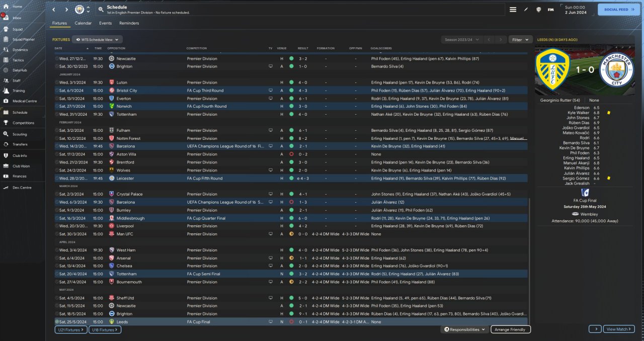644x341 pixels.
Task: Go to Scouting in the sidebar
Action: coord(20,134)
